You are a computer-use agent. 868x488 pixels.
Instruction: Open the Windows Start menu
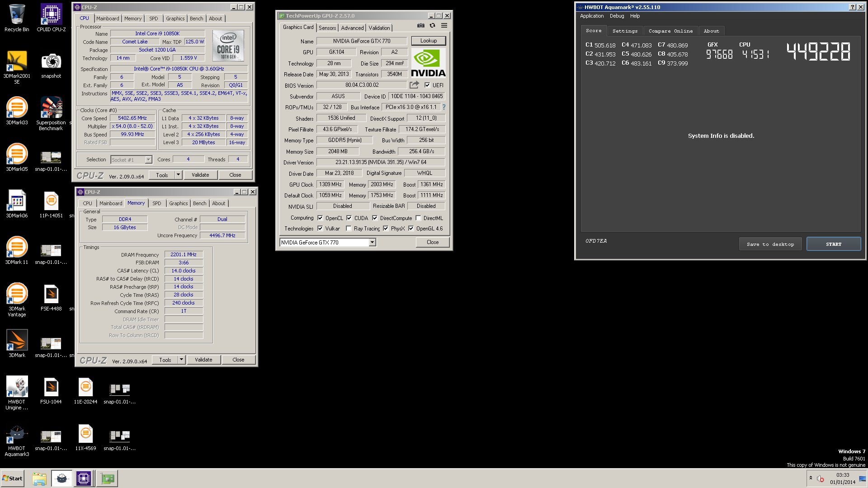(13, 479)
